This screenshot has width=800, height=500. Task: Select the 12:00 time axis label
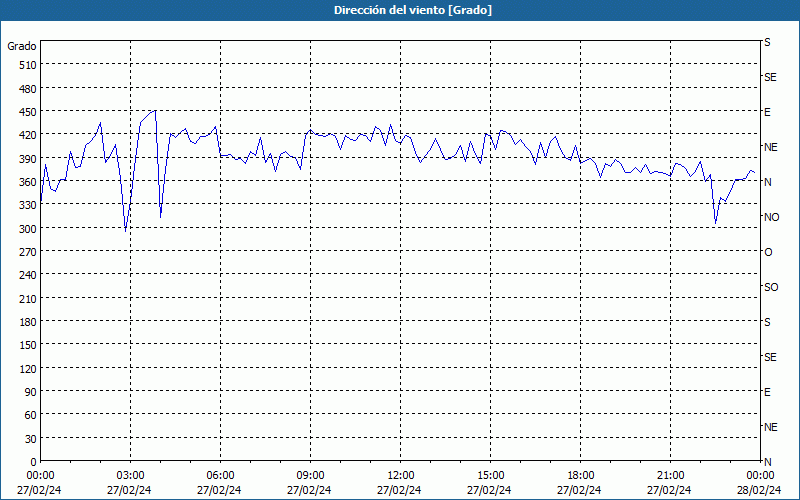(x=401, y=476)
